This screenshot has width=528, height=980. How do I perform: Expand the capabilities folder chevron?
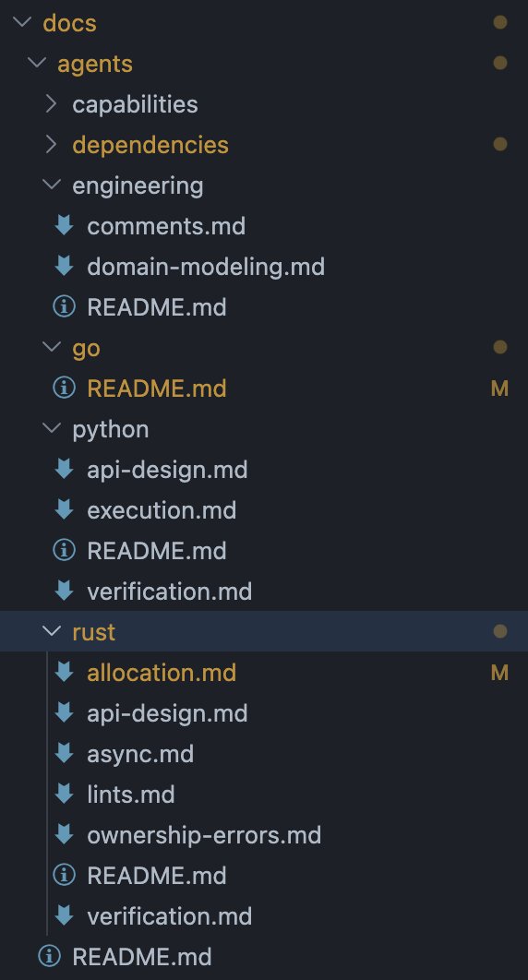click(x=52, y=103)
